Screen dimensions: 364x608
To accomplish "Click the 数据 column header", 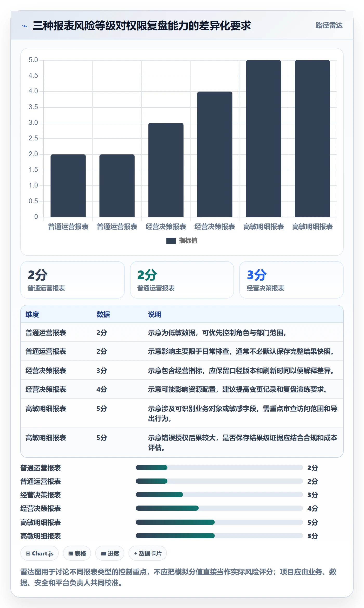I will [x=103, y=315].
